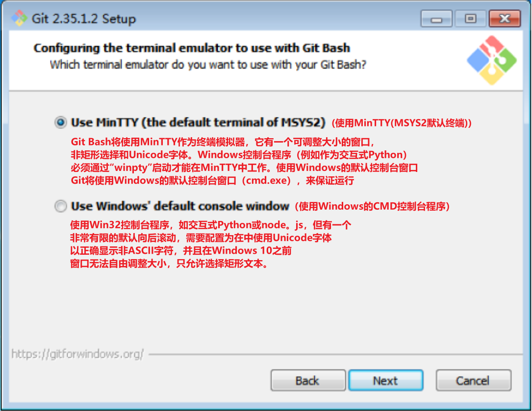532x411 pixels.
Task: Click the Git Bash将使用MinTTY description paragraph
Action: pos(244,161)
